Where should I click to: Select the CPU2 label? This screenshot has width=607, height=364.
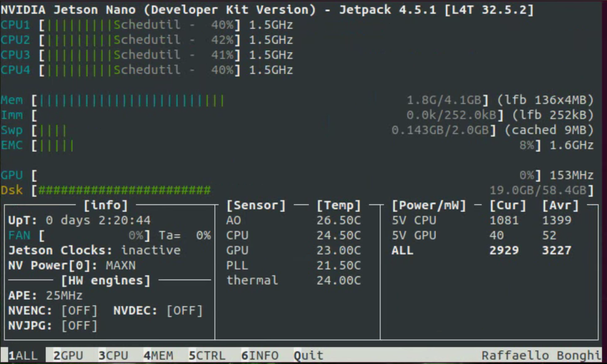(15, 40)
